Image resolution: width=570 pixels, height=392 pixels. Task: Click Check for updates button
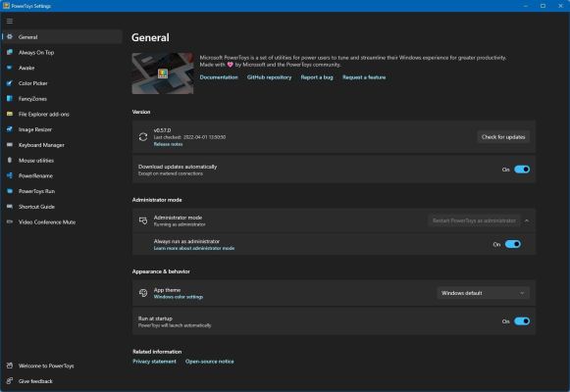click(x=503, y=137)
